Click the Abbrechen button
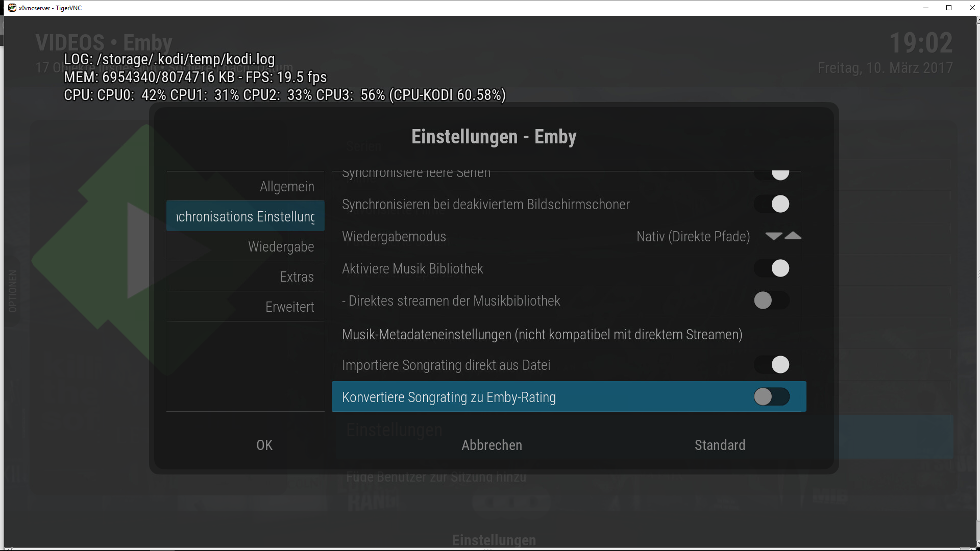The height and width of the screenshot is (551, 980). [492, 445]
